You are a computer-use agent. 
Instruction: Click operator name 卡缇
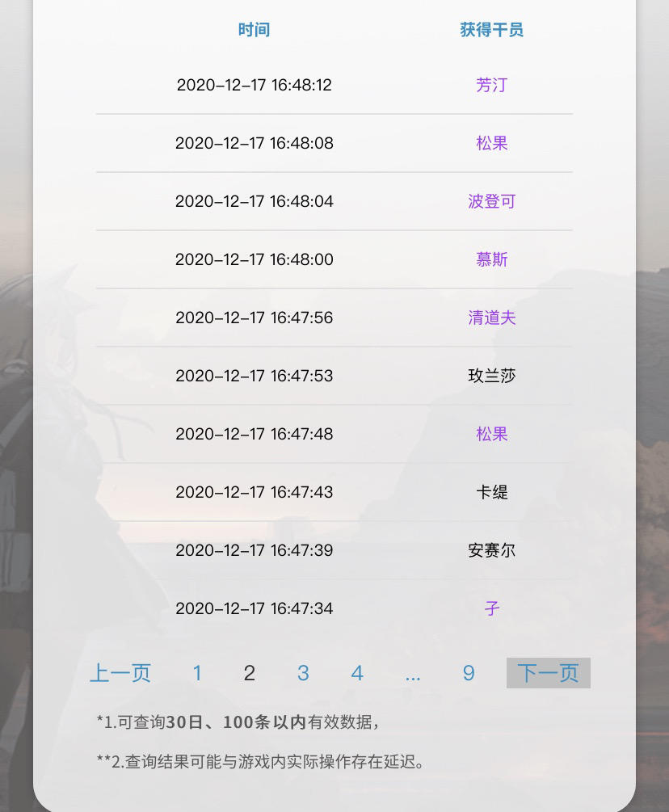[x=491, y=492]
